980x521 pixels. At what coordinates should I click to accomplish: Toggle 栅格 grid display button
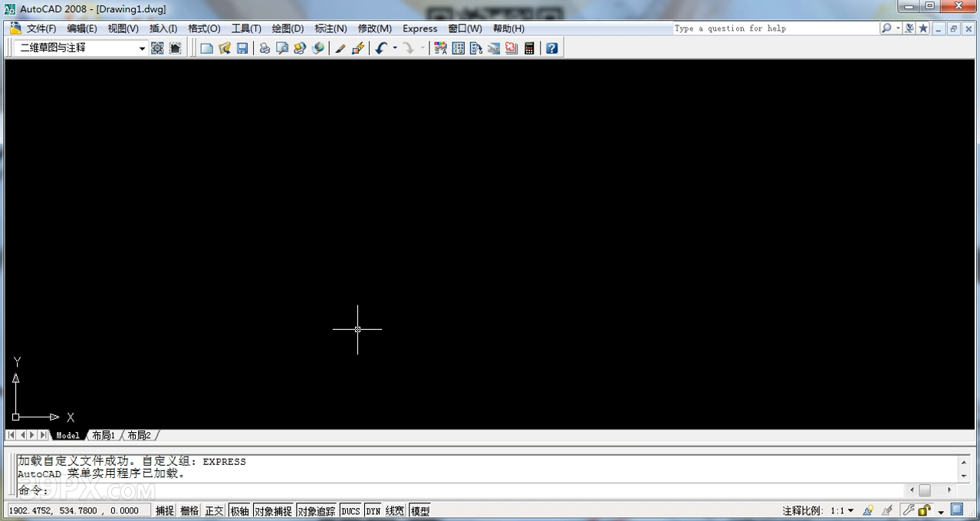click(x=189, y=510)
